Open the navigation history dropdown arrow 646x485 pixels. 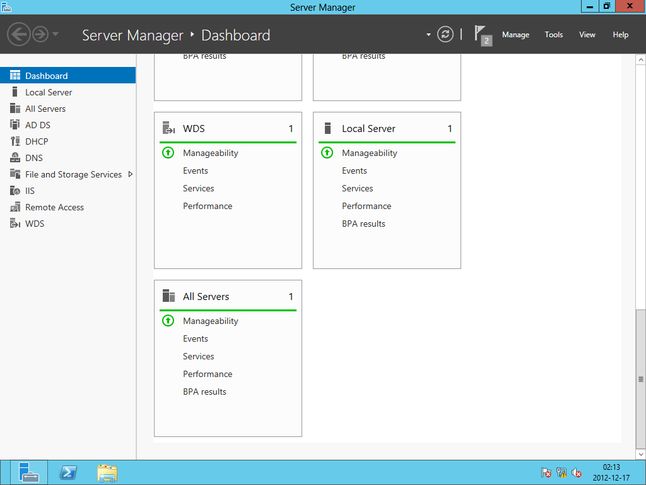point(56,34)
